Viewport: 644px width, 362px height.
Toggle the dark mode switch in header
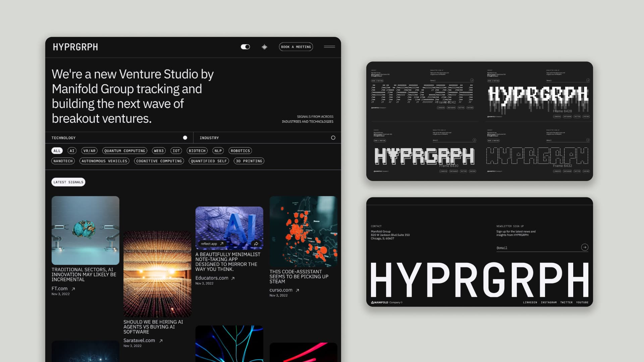pos(245,47)
